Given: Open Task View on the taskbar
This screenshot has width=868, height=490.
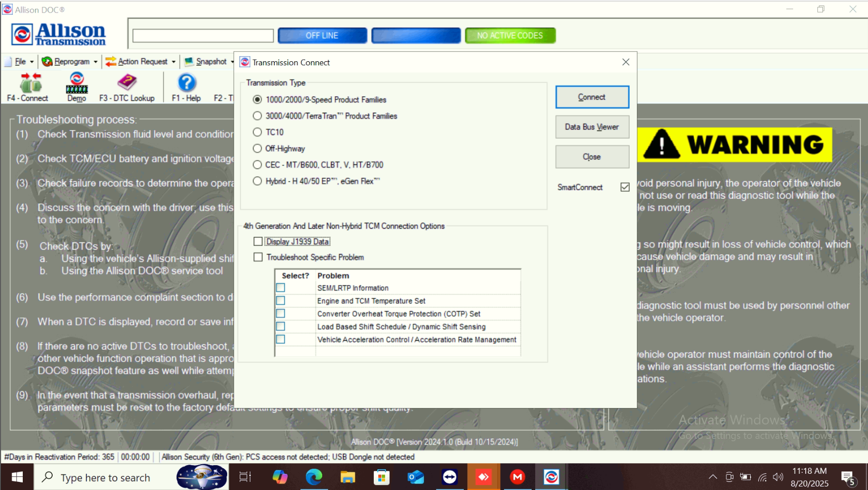Looking at the screenshot, I should [x=245, y=477].
